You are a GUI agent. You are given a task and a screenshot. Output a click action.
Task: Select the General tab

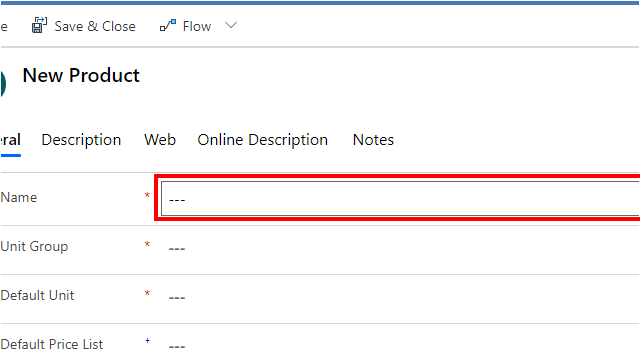10,140
